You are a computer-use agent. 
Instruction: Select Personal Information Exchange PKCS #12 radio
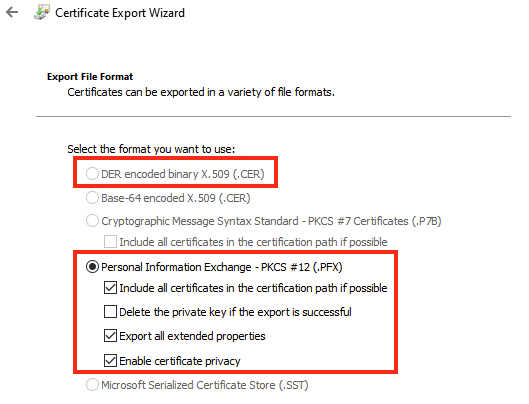(x=92, y=267)
